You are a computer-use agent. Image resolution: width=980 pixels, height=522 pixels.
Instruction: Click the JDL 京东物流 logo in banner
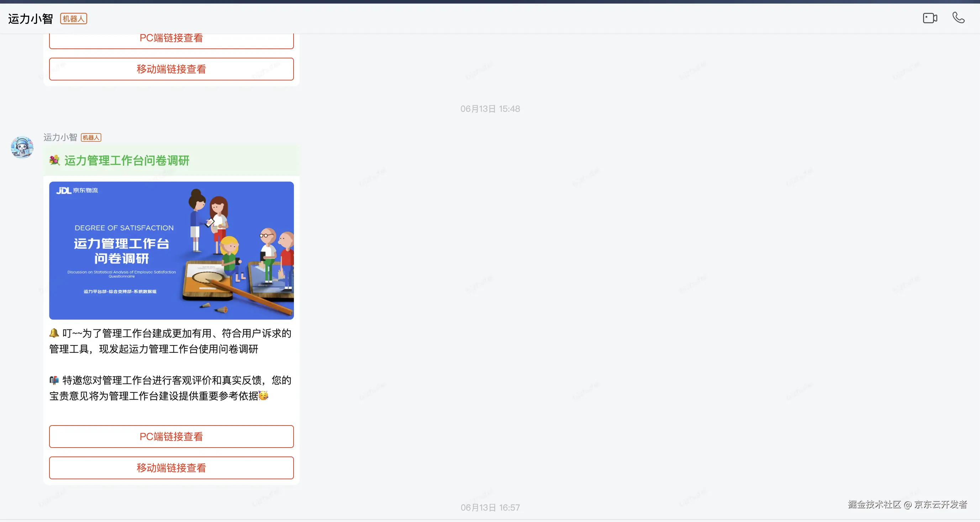(x=77, y=190)
